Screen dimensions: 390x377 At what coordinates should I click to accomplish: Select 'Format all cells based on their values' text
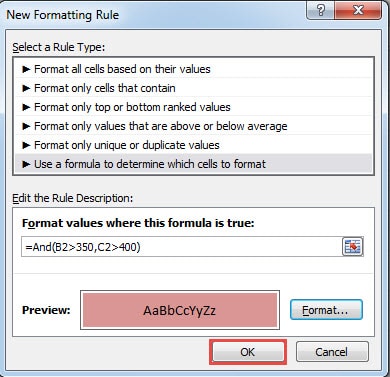click(x=122, y=69)
